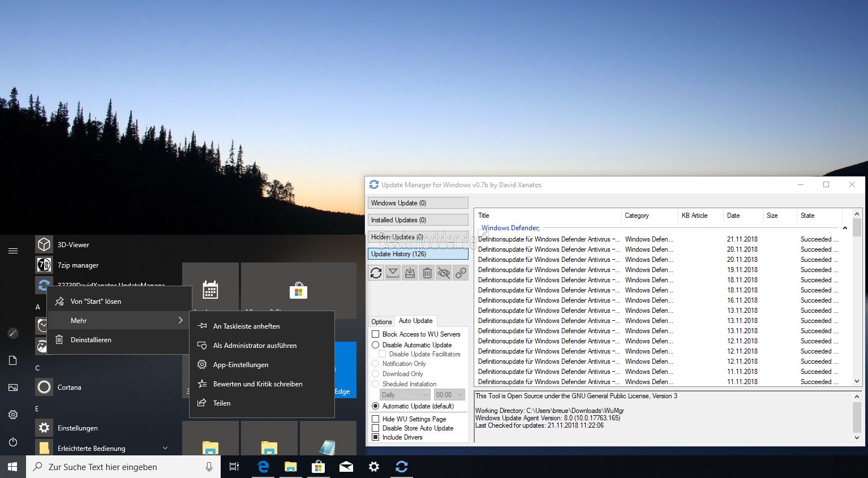This screenshot has height=478, width=868.
Task: Click the Windows Update (0) button
Action: pyautogui.click(x=418, y=203)
